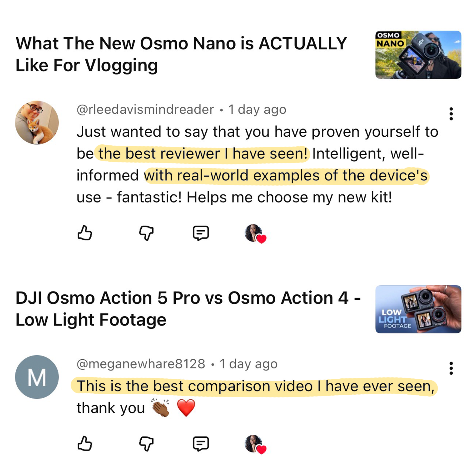476x476 pixels.
Task: Reply to the @rleedavismindreader comment
Action: click(x=201, y=233)
